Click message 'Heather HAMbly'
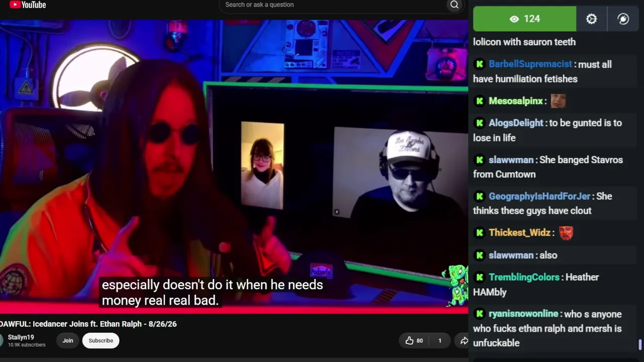 (536, 285)
